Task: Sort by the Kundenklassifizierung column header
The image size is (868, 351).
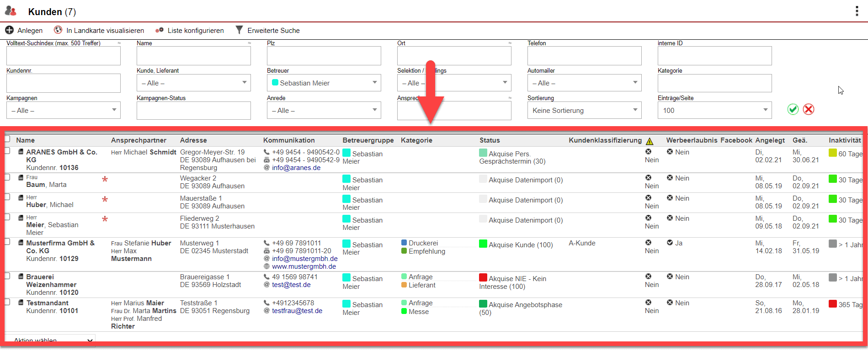Action: coord(605,140)
